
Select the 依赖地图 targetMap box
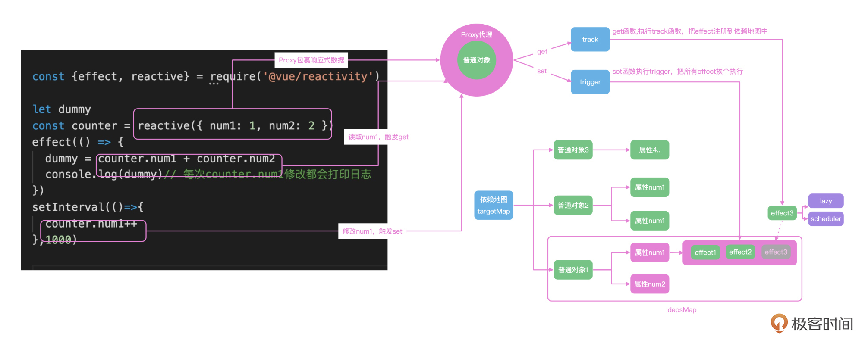click(494, 205)
